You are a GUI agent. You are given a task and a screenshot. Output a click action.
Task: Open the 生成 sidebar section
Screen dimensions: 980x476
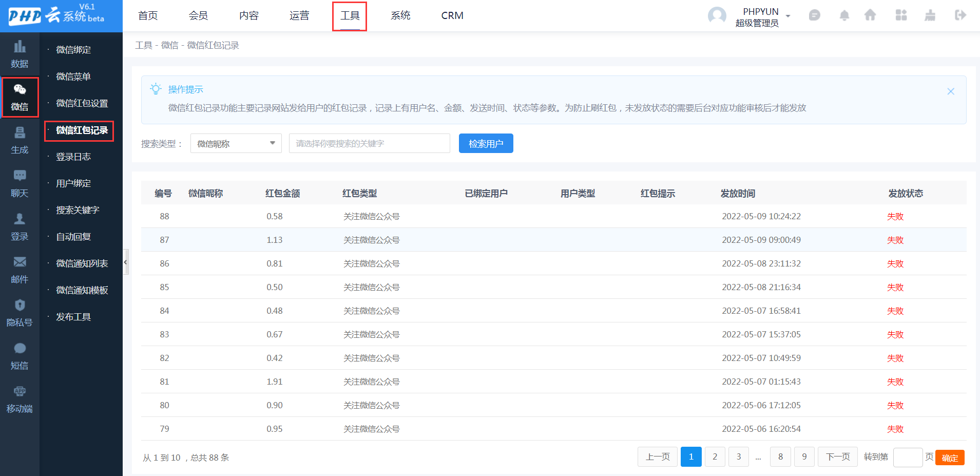(x=20, y=141)
